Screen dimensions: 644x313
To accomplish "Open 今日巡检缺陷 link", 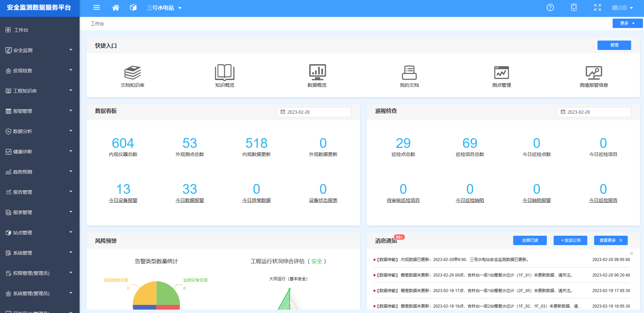I will click(x=470, y=200).
